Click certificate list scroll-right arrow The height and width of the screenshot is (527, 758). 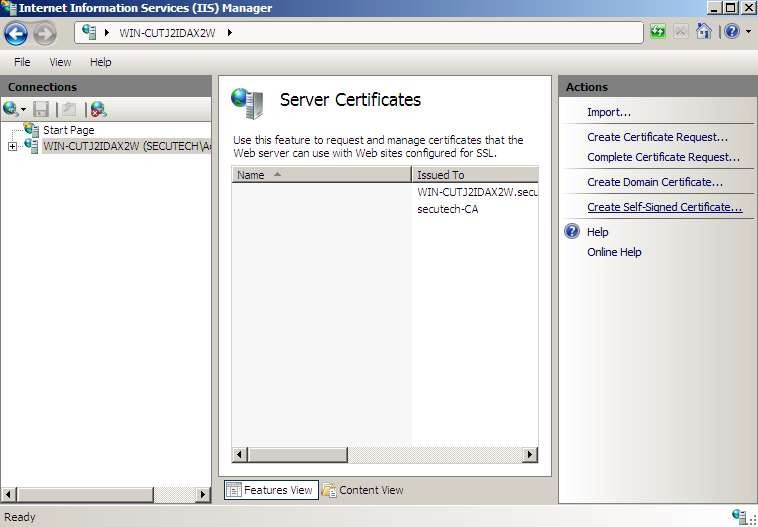coord(530,454)
